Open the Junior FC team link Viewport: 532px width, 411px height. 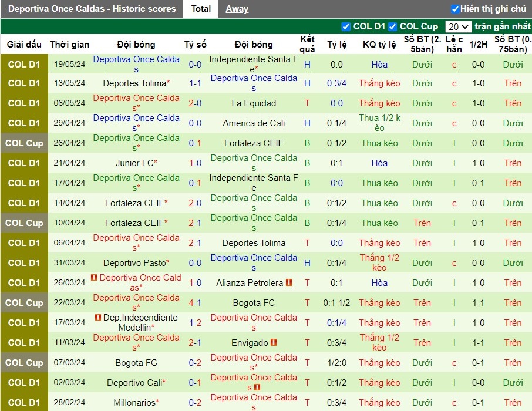(136, 163)
